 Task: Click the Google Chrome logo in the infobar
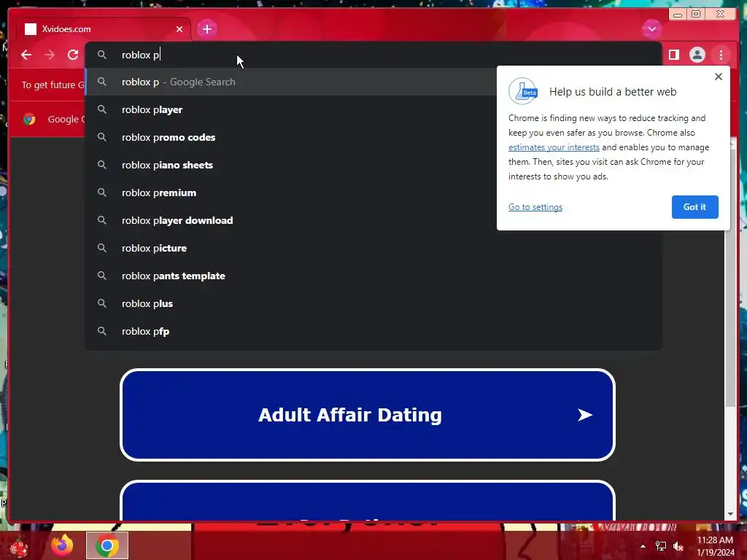(x=29, y=119)
